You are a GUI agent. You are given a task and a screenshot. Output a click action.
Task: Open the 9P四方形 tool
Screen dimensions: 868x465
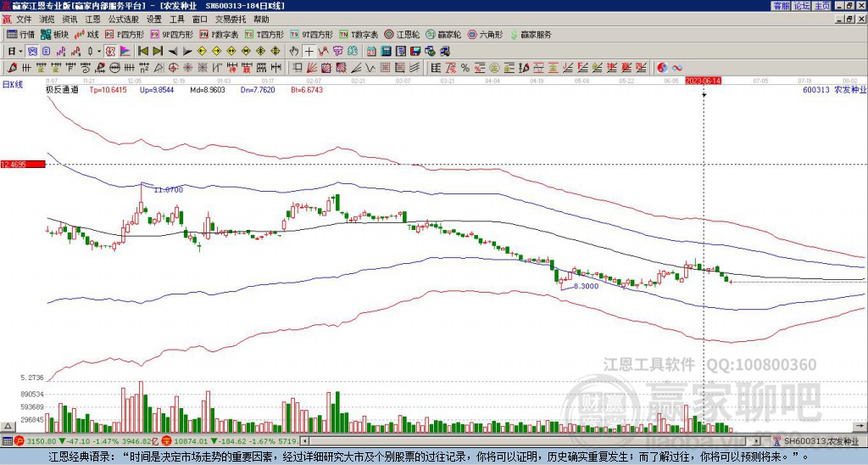coord(171,34)
